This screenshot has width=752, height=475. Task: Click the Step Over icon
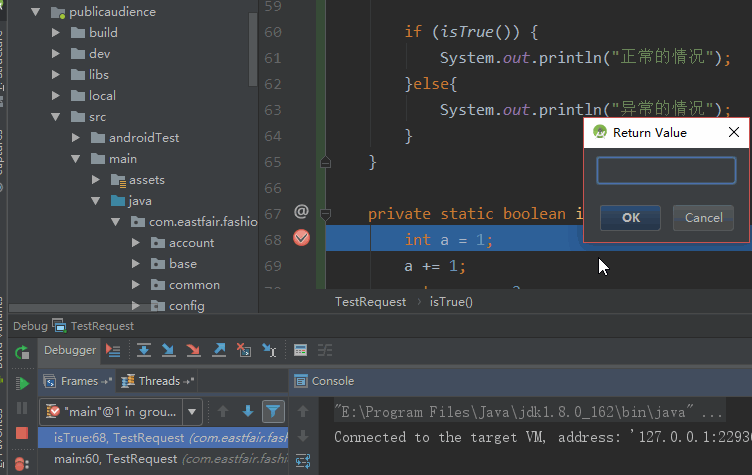tap(143, 351)
